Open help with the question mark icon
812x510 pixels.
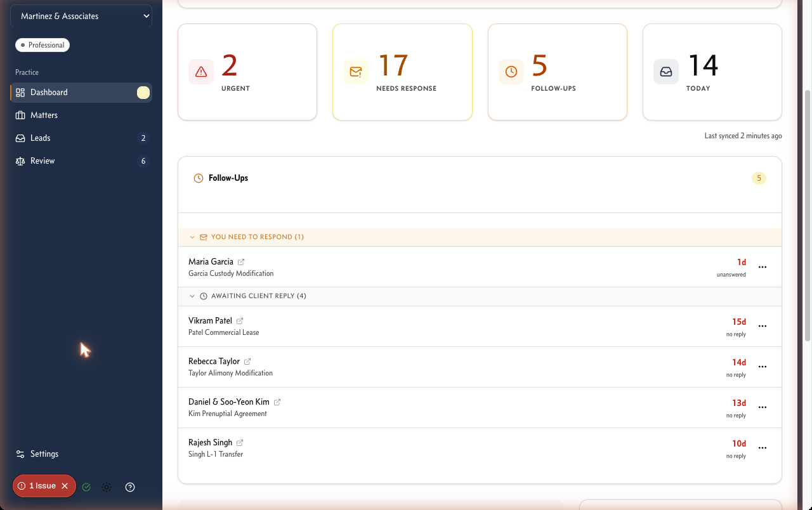[x=130, y=487]
